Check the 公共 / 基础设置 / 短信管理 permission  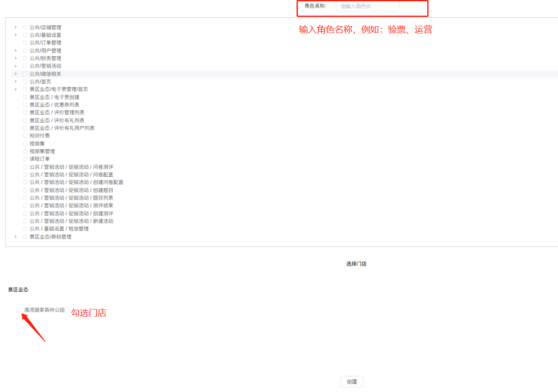25,228
